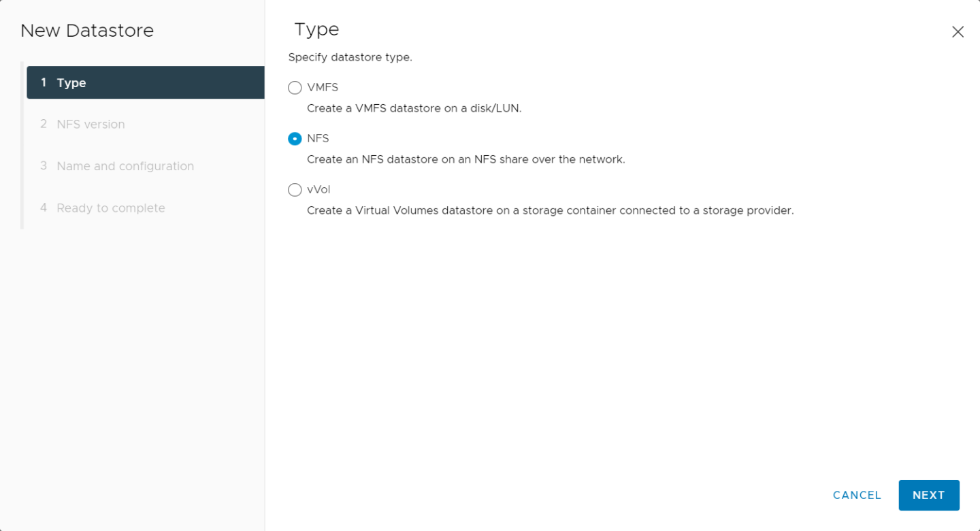Image resolution: width=980 pixels, height=531 pixels.
Task: Click the NEXT button
Action: coord(929,495)
